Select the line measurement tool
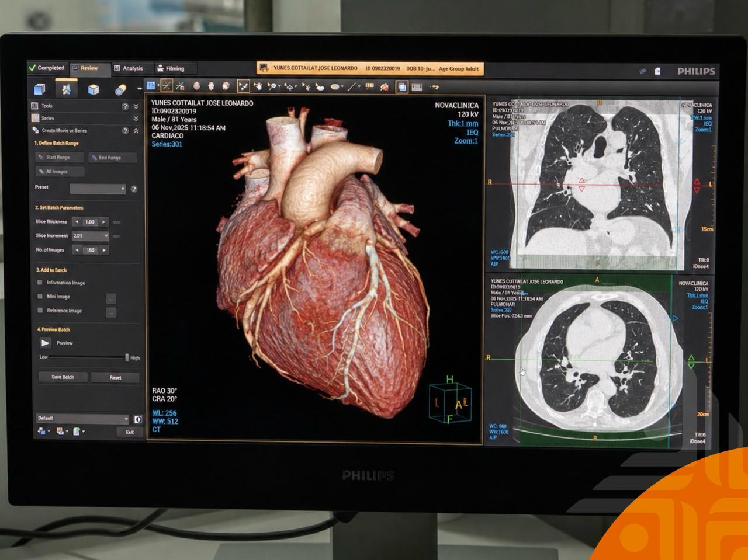The width and height of the screenshot is (748, 560). pos(351,86)
